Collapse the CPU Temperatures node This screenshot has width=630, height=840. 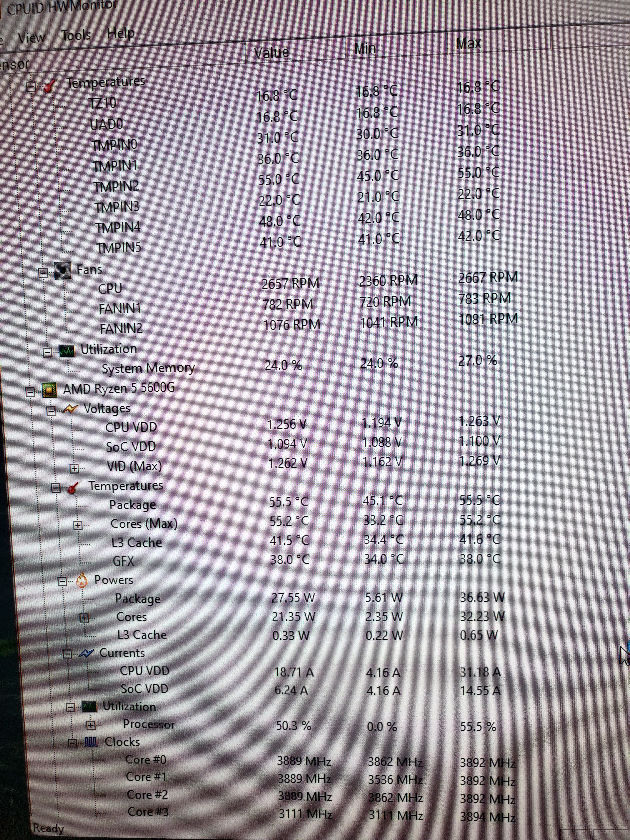[56, 487]
